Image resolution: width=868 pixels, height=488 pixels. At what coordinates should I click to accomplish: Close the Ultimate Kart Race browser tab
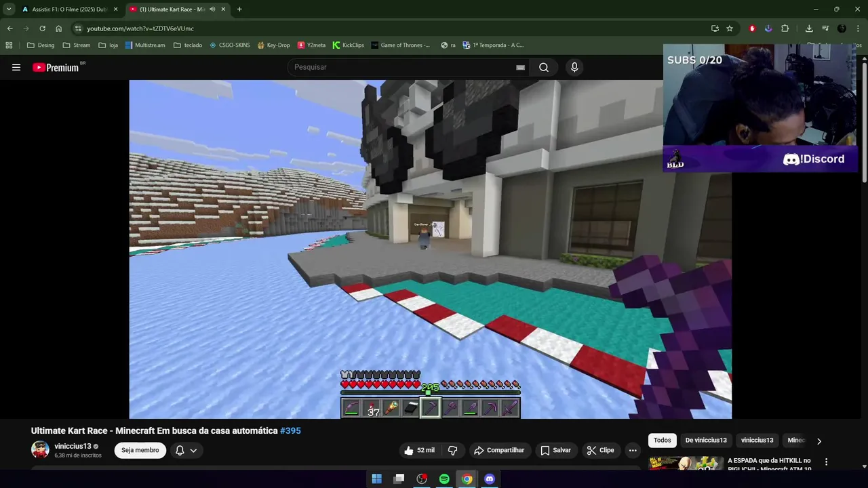click(223, 9)
